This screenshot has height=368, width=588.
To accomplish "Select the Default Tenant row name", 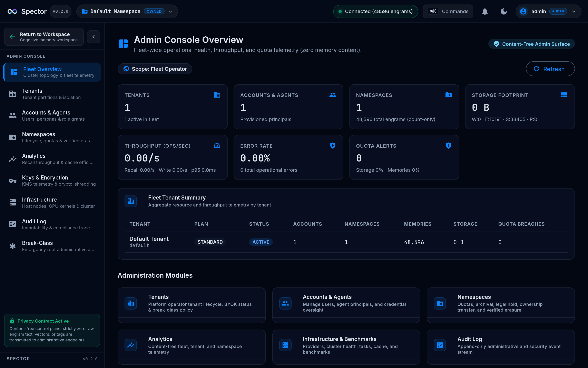I will tap(149, 239).
